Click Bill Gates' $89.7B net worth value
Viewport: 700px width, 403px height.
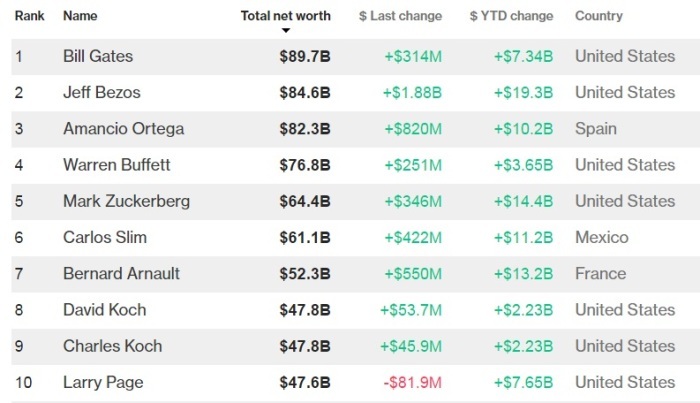click(305, 56)
